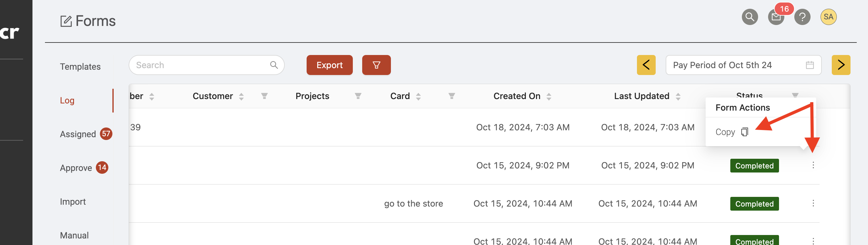Click last updated Oct 15, 2024, 9:02 PM
The image size is (868, 245).
click(x=648, y=165)
